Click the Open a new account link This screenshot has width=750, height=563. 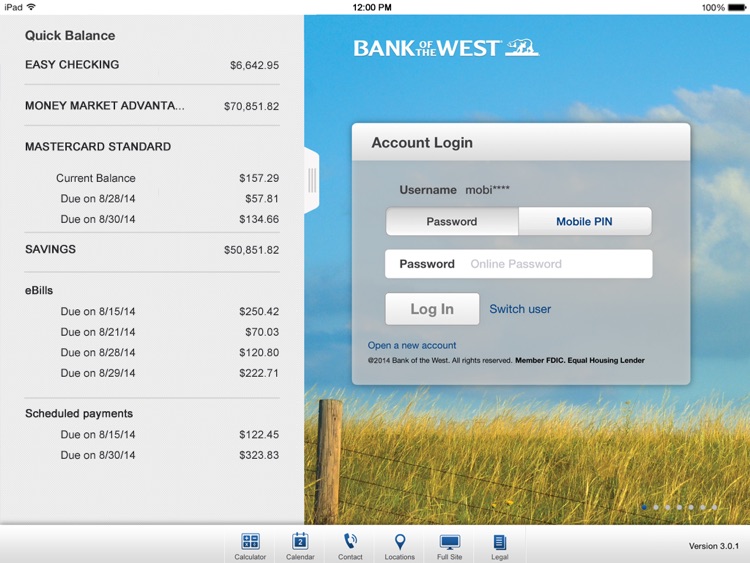pyautogui.click(x=412, y=345)
